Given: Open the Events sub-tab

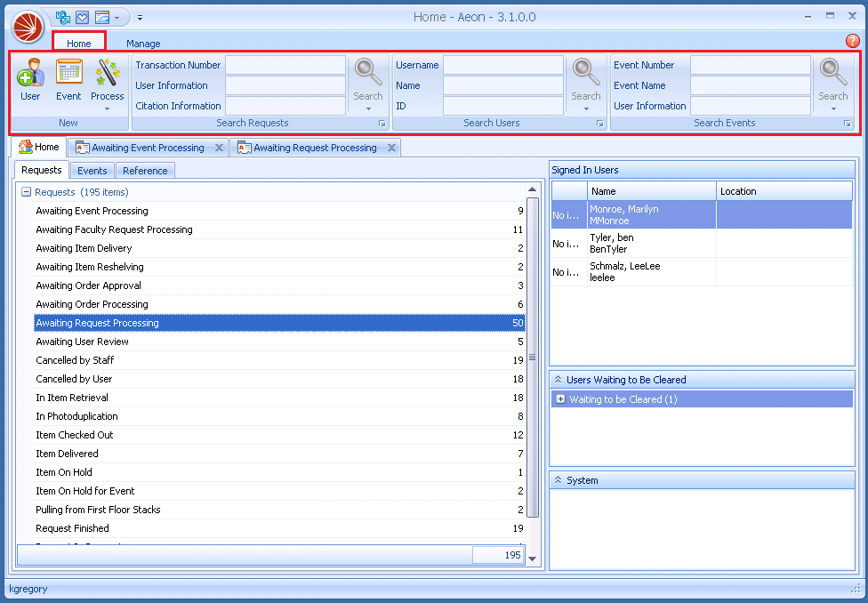Looking at the screenshot, I should click(x=92, y=171).
